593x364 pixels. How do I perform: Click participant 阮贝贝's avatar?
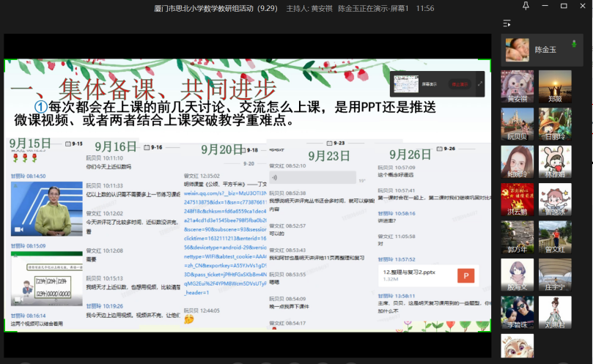pyautogui.click(x=518, y=124)
